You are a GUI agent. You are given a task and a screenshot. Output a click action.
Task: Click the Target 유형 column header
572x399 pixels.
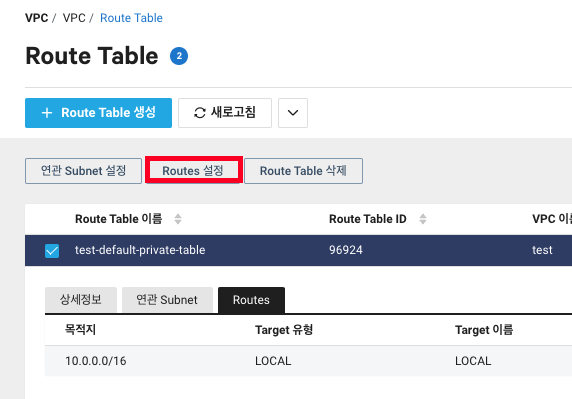pos(284,330)
